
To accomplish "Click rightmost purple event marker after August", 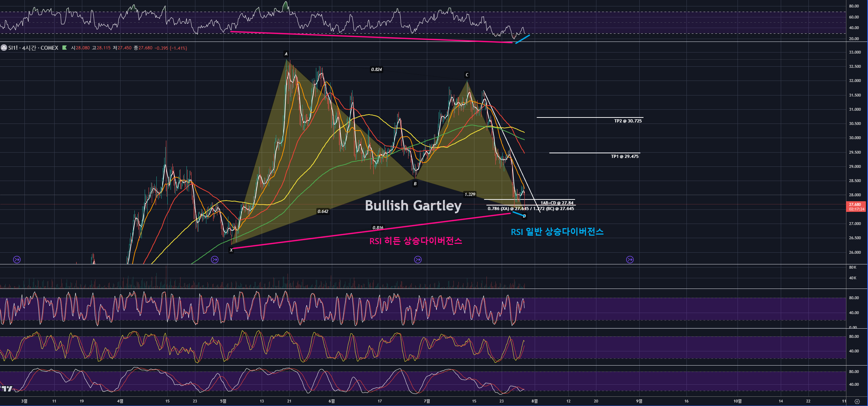I will [630, 259].
